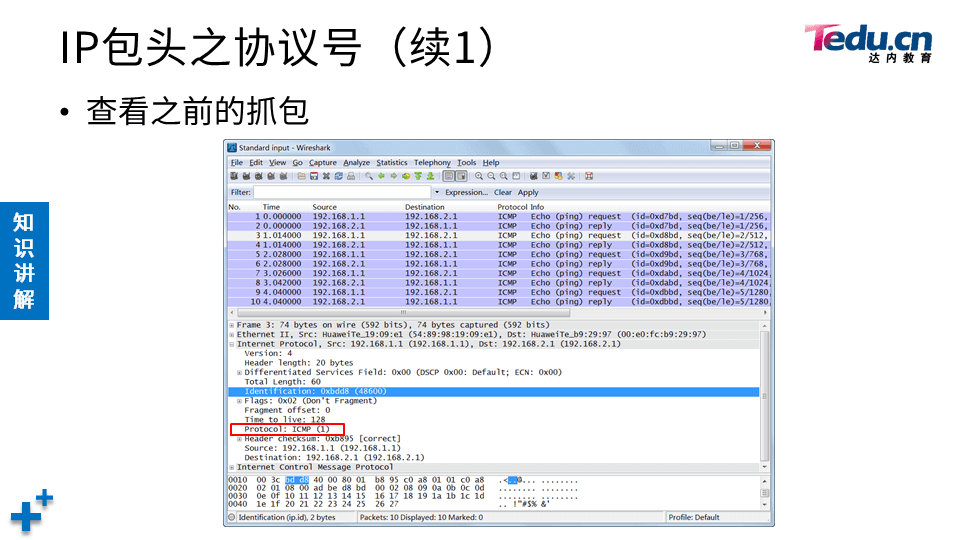This screenshot has height=540, width=960.
Task: Find a packet magnifier icon
Action: [369, 176]
